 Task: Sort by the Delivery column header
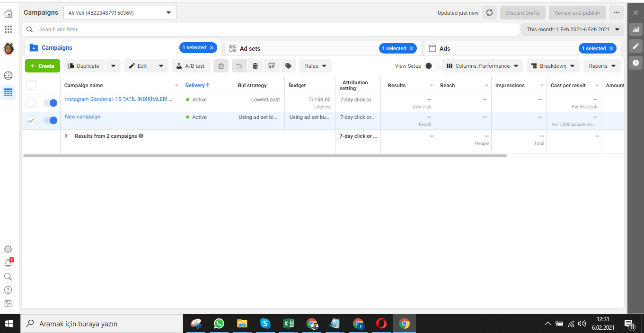[197, 85]
